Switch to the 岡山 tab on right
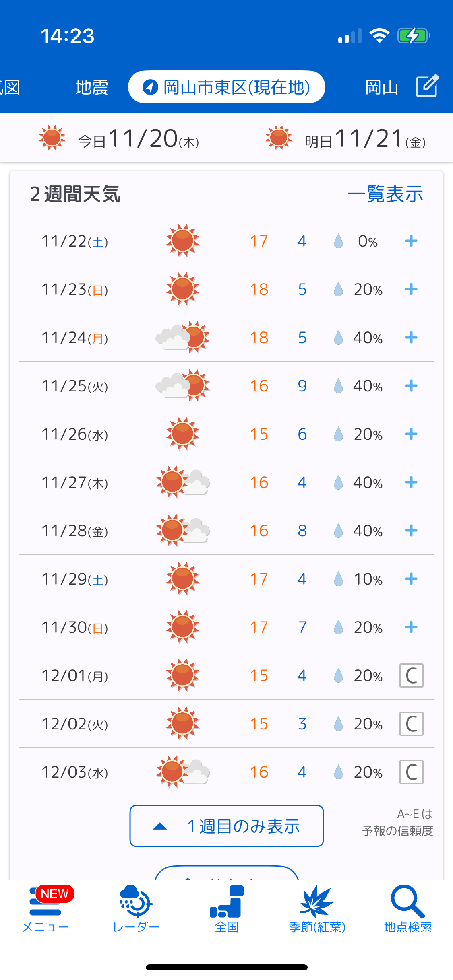453x980 pixels. 382,87
